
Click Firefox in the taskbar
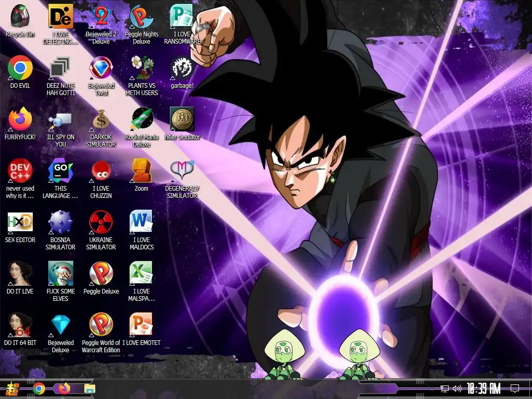[x=64, y=389]
